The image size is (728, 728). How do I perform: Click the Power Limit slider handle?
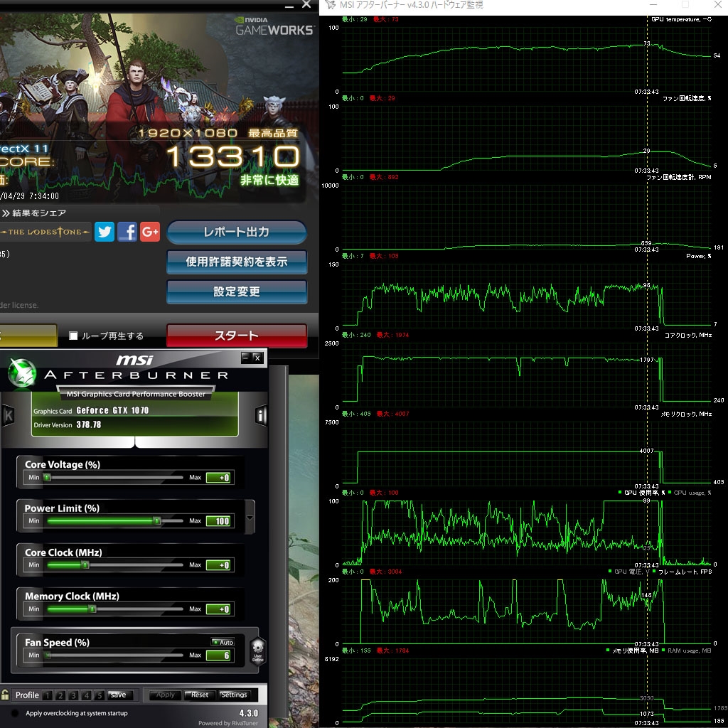click(157, 521)
